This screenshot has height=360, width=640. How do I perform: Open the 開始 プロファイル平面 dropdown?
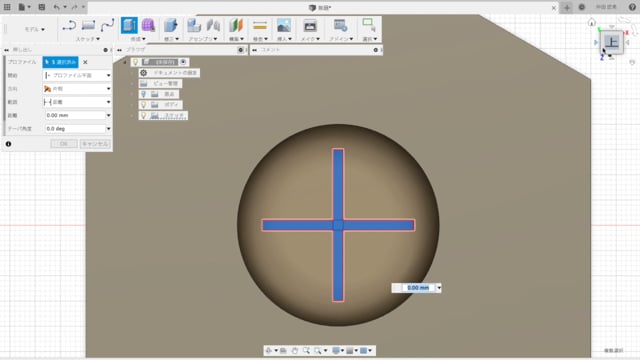click(x=77, y=76)
